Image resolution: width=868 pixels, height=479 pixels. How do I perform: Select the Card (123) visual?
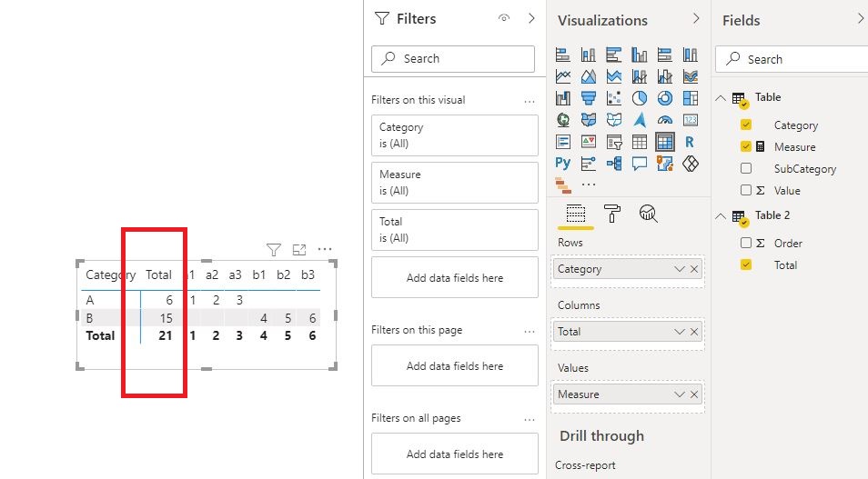(x=691, y=120)
